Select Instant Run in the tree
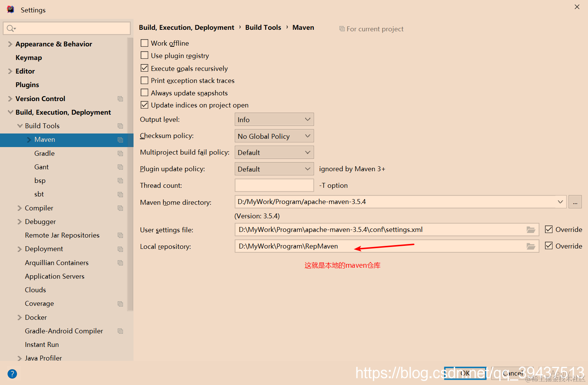Image resolution: width=588 pixels, height=385 pixels. pos(42,345)
